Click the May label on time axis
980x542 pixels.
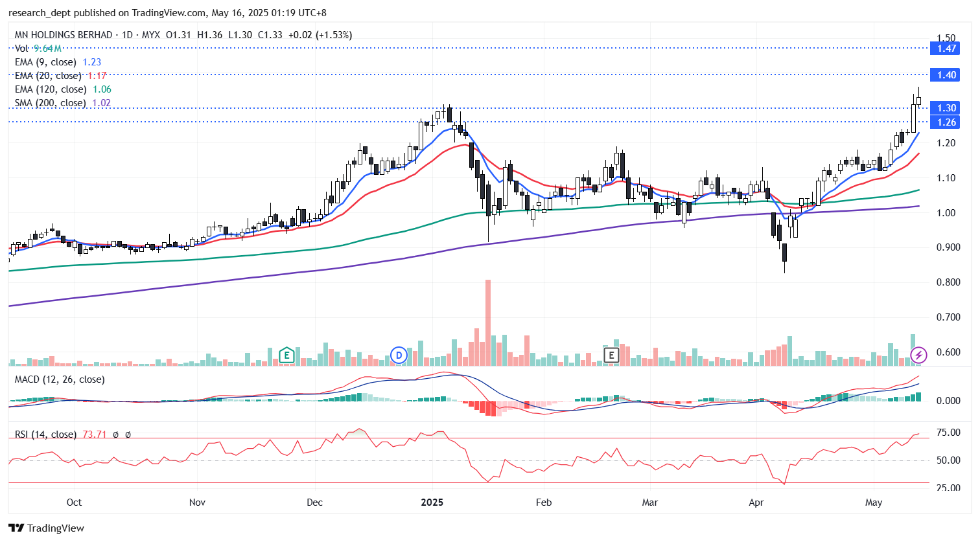pos(874,502)
